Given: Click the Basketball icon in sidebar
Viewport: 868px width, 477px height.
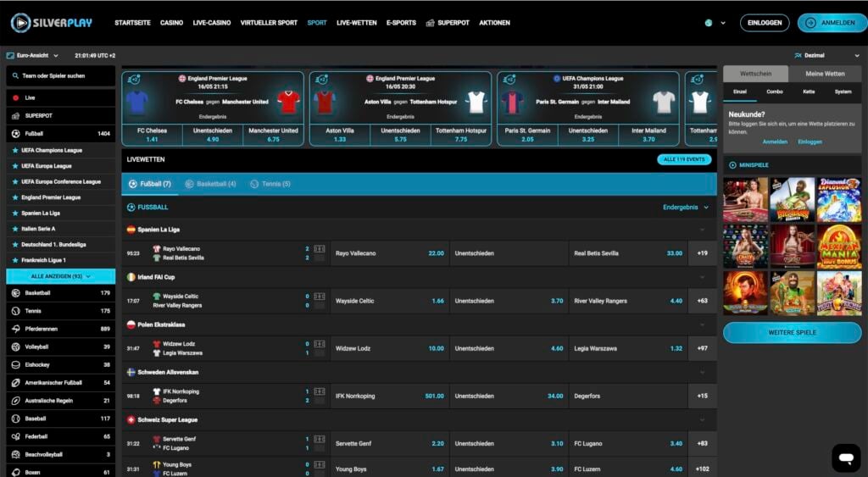Looking at the screenshot, I should click(x=15, y=293).
